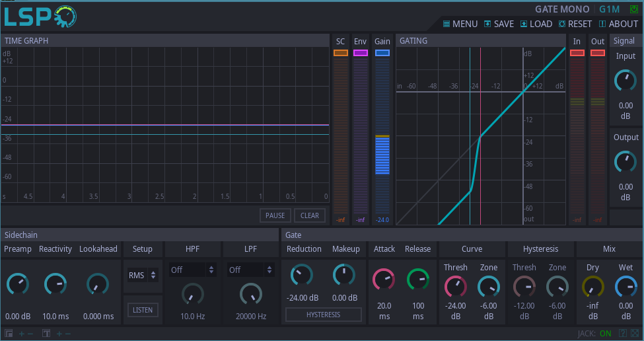Click the Signal Input knob

point(626,80)
